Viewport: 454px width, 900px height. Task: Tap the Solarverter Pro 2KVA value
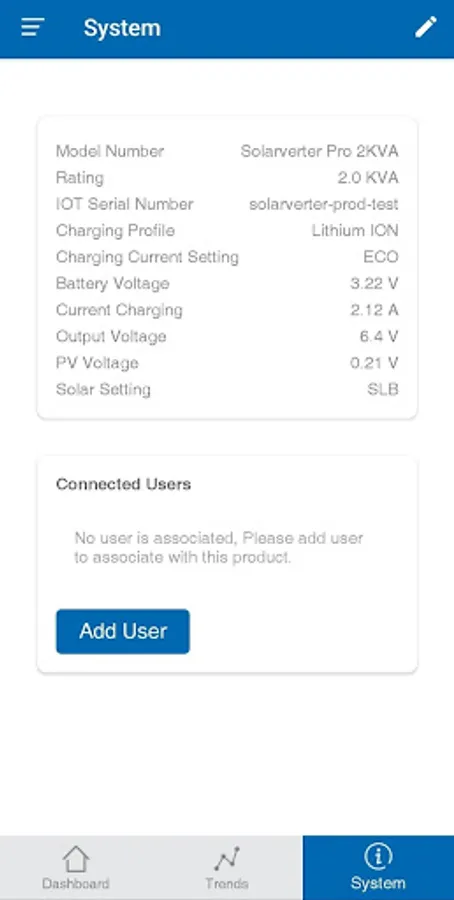click(319, 152)
